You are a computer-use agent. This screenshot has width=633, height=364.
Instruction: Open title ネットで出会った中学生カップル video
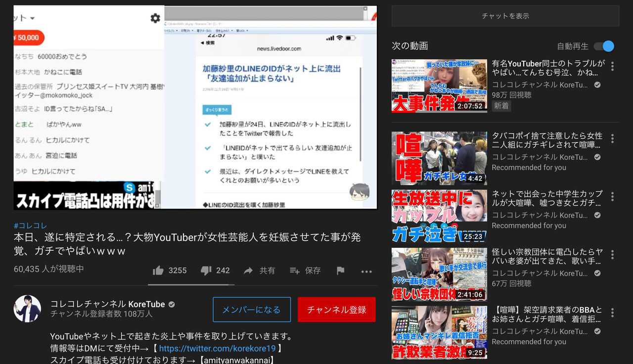click(x=547, y=198)
